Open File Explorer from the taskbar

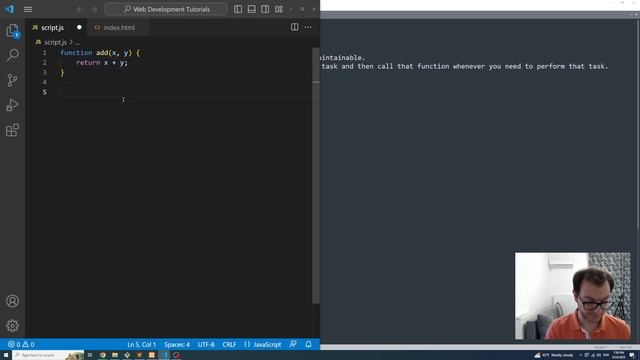tap(115, 355)
